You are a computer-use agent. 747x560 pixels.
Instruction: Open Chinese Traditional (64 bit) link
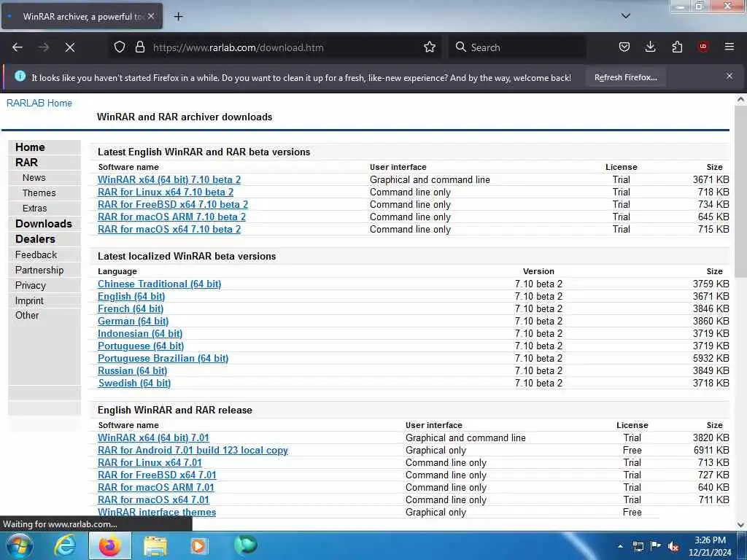click(159, 284)
